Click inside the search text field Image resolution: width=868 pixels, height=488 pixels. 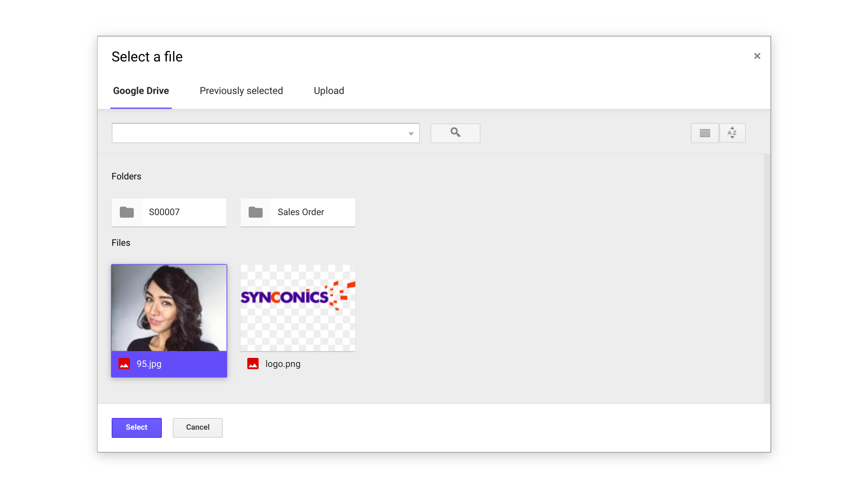tap(258, 133)
